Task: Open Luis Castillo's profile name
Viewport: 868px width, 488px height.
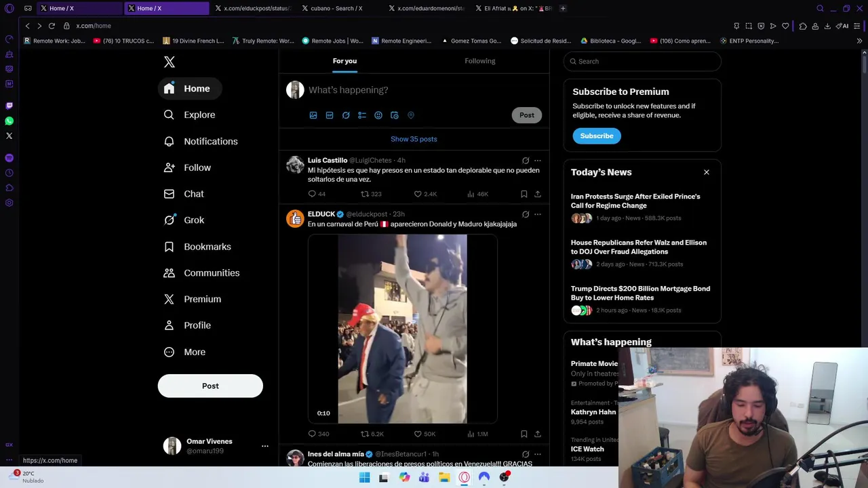Action: (x=328, y=161)
